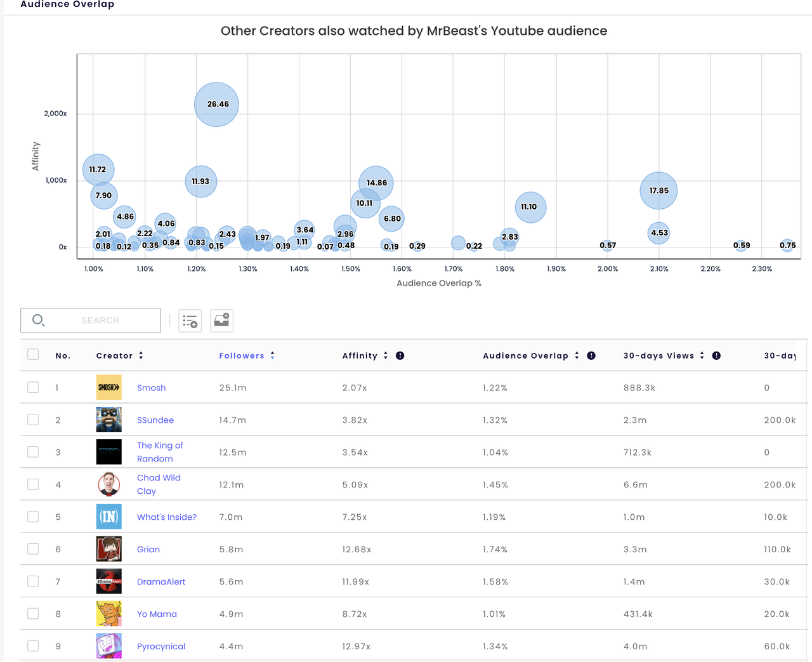Click the add-to-inbox icon button
The width and height of the screenshot is (812, 662).
pos(221,321)
